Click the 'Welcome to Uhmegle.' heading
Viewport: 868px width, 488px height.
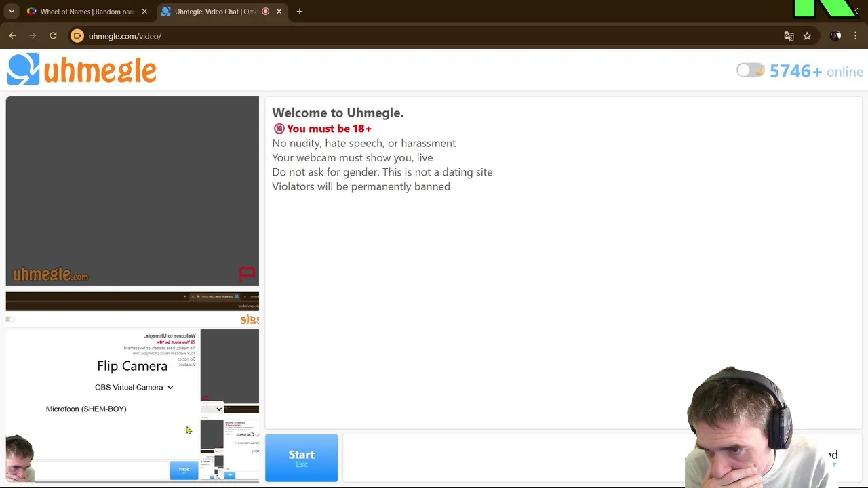pyautogui.click(x=338, y=113)
